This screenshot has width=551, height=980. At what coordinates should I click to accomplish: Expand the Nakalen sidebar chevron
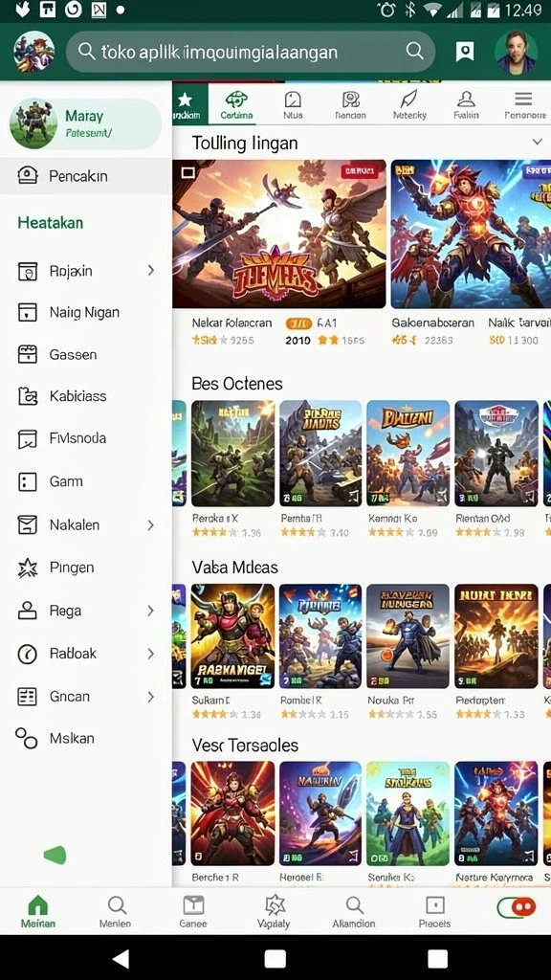click(x=150, y=525)
